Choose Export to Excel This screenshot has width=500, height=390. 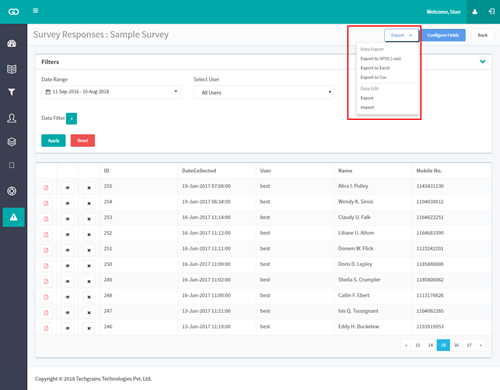375,68
